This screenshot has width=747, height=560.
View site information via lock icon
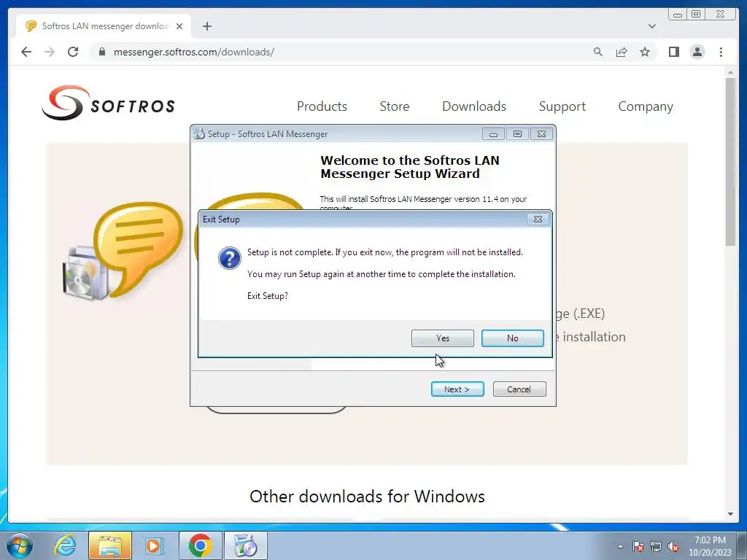pyautogui.click(x=102, y=52)
